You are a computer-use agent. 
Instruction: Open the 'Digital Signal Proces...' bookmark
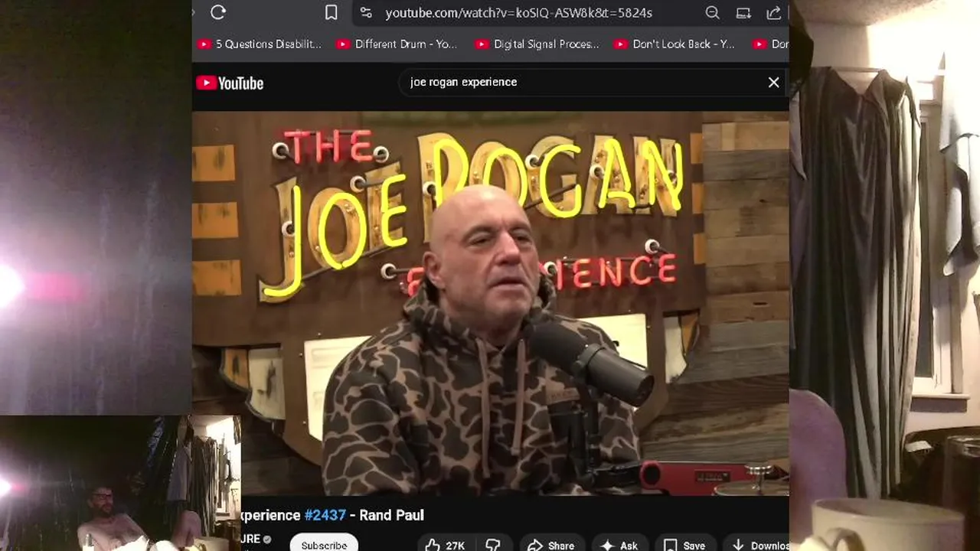click(537, 44)
